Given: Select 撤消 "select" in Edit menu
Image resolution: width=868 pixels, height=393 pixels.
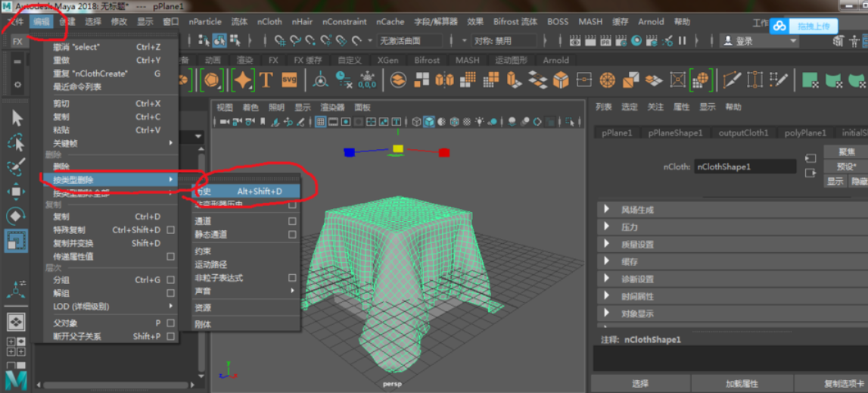Looking at the screenshot, I should [x=112, y=47].
